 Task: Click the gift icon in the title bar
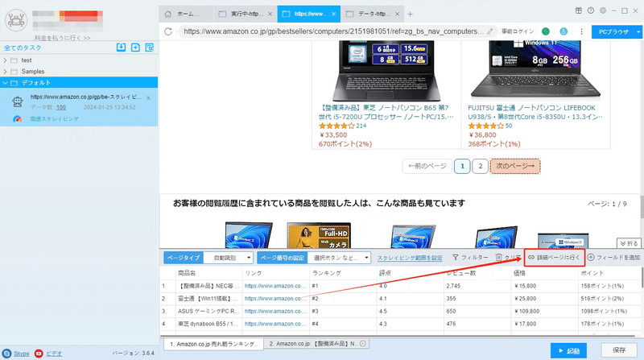tap(578, 10)
